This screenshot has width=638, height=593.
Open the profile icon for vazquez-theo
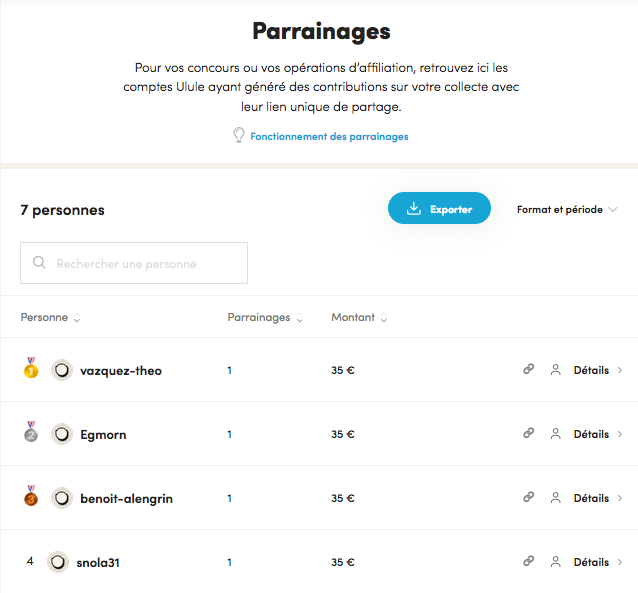pos(555,370)
